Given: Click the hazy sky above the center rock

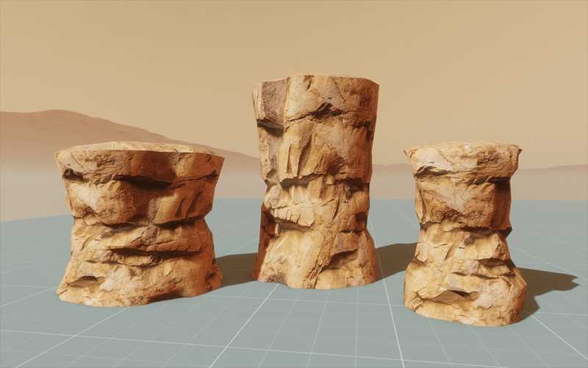Looking at the screenshot, I should 316,37.
